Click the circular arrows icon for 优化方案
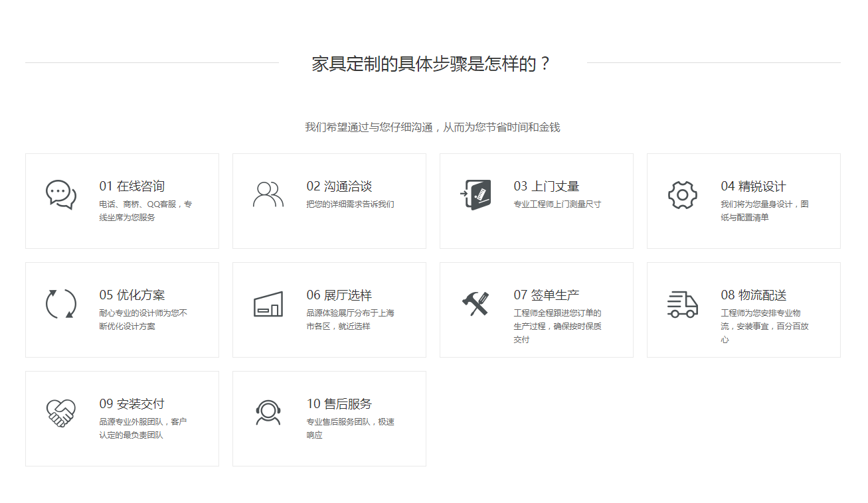The height and width of the screenshot is (503, 868). [x=61, y=304]
